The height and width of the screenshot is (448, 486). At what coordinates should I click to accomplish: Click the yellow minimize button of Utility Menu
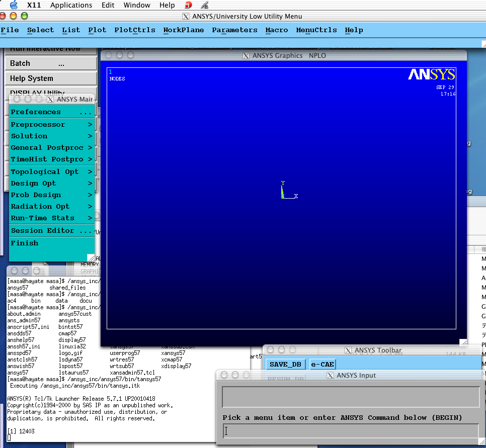13,16
